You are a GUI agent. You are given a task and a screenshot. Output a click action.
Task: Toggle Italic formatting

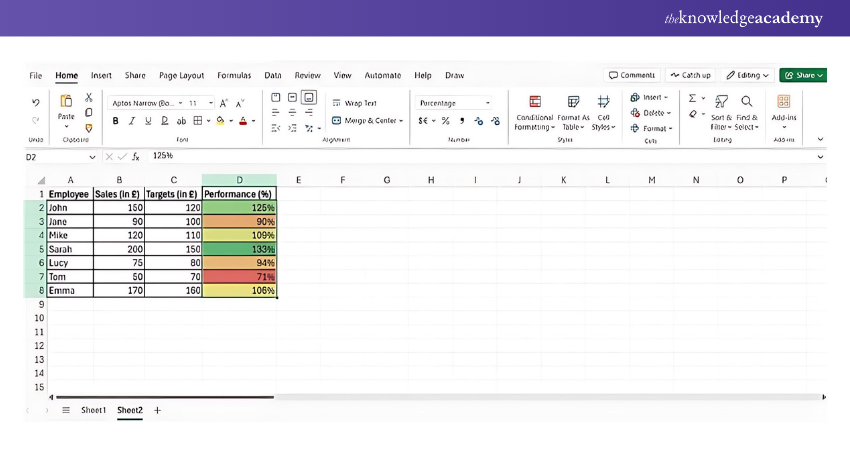pos(132,121)
